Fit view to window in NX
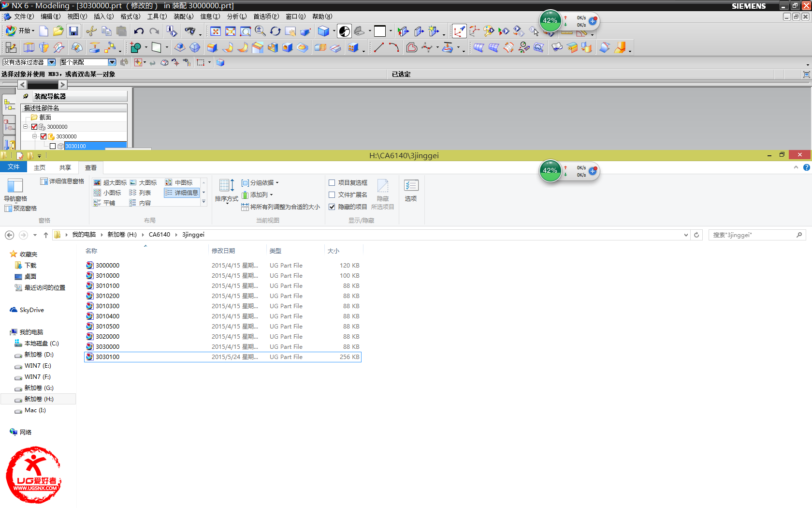This screenshot has width=812, height=508. pos(216,31)
